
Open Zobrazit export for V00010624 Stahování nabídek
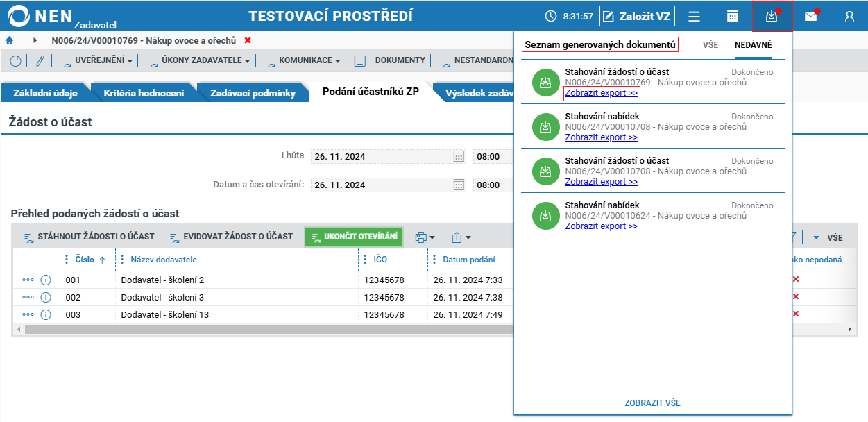tap(601, 226)
